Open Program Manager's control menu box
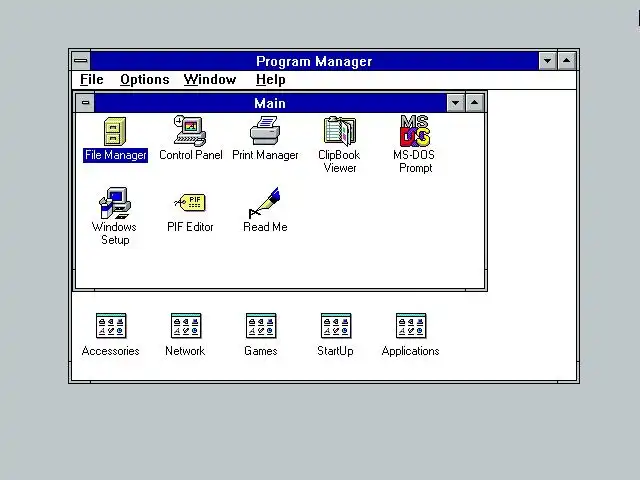The height and width of the screenshot is (480, 640). 81,61
